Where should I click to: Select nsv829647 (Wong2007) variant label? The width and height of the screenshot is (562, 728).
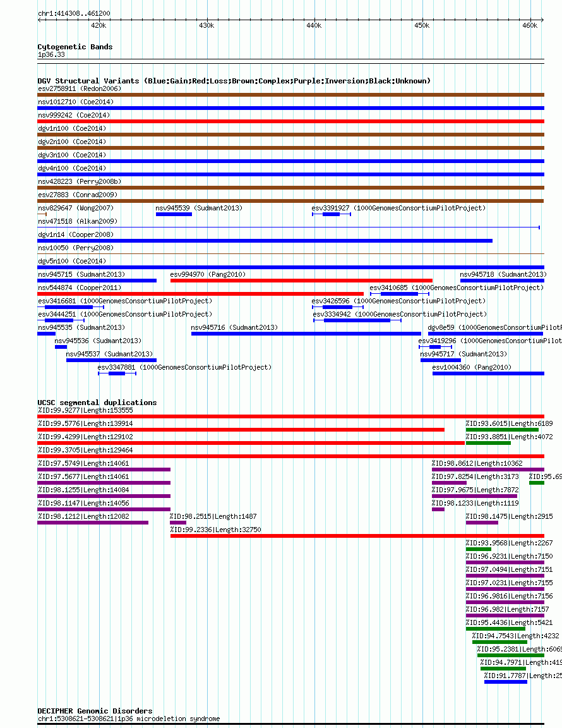pyautogui.click(x=76, y=209)
